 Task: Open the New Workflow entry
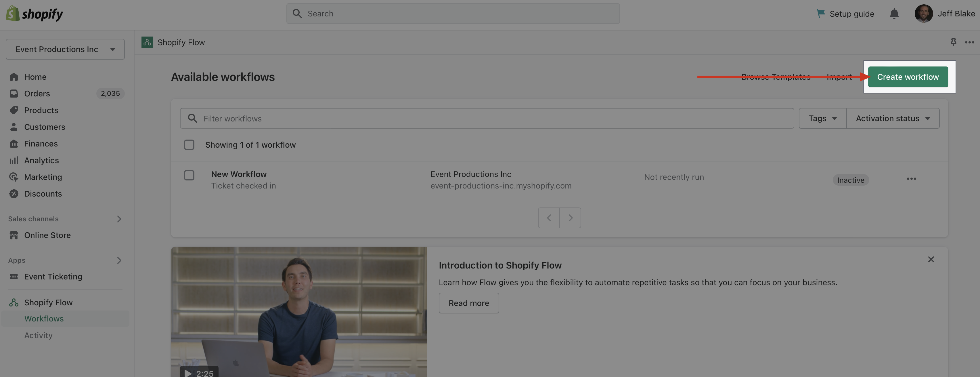pos(239,174)
